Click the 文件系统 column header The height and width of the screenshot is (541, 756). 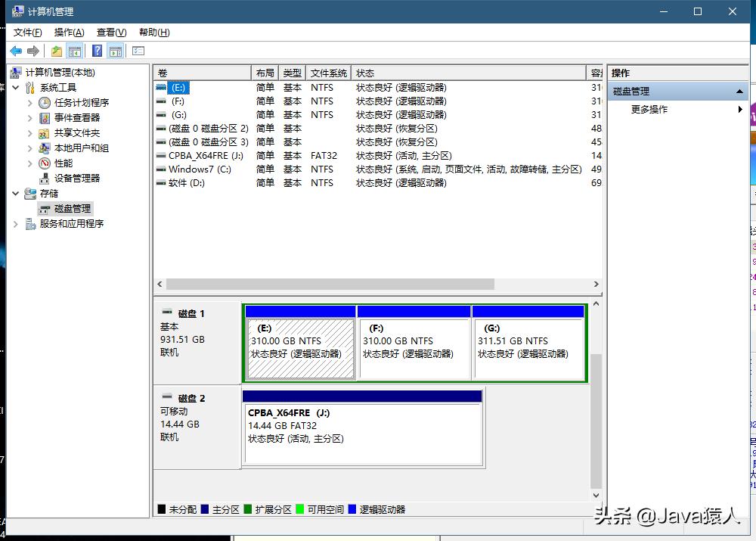[328, 72]
